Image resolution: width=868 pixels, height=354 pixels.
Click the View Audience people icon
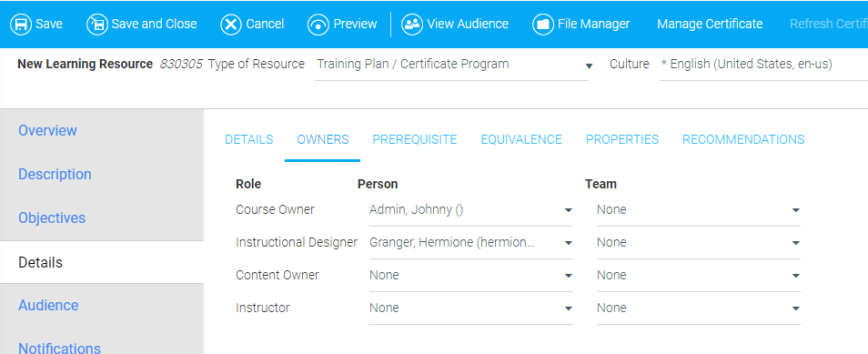coord(412,25)
